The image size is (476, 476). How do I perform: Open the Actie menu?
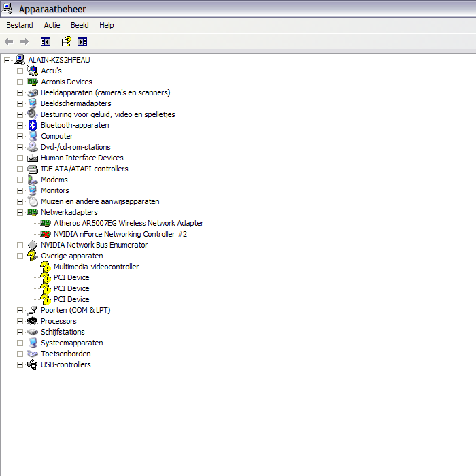pyautogui.click(x=52, y=25)
